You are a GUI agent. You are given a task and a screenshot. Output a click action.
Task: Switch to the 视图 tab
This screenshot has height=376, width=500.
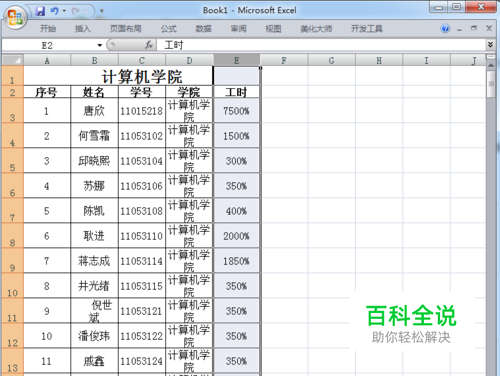click(x=273, y=29)
